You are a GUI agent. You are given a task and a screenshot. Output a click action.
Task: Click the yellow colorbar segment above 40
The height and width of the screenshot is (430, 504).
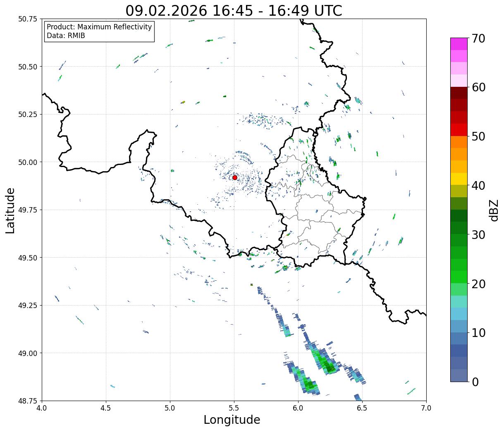click(459, 179)
